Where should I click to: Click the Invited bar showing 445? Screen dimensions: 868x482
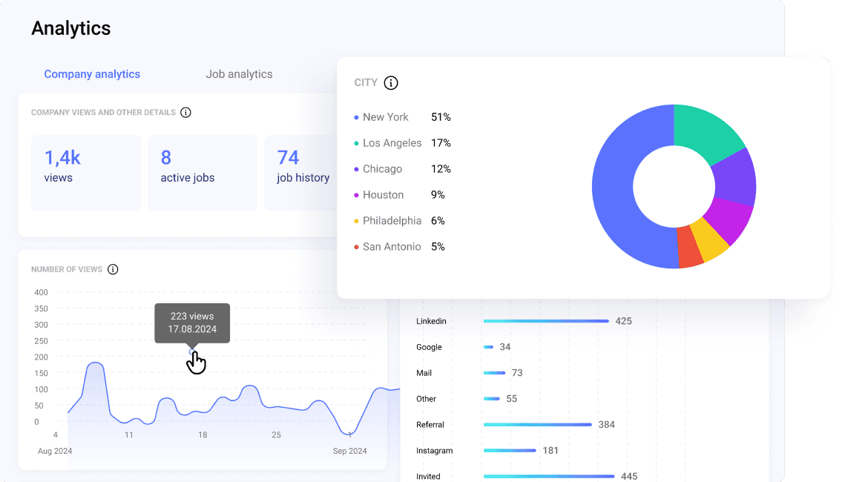[548, 476]
